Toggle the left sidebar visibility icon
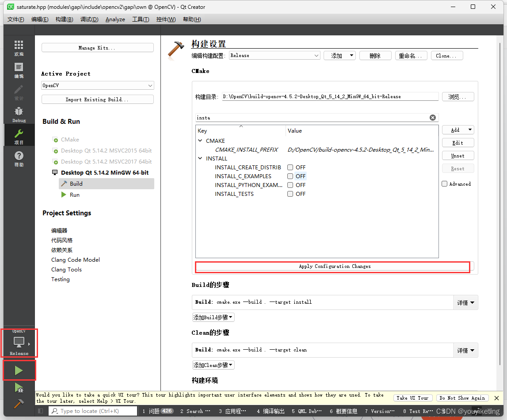The image size is (507, 420). pyautogui.click(x=40, y=411)
